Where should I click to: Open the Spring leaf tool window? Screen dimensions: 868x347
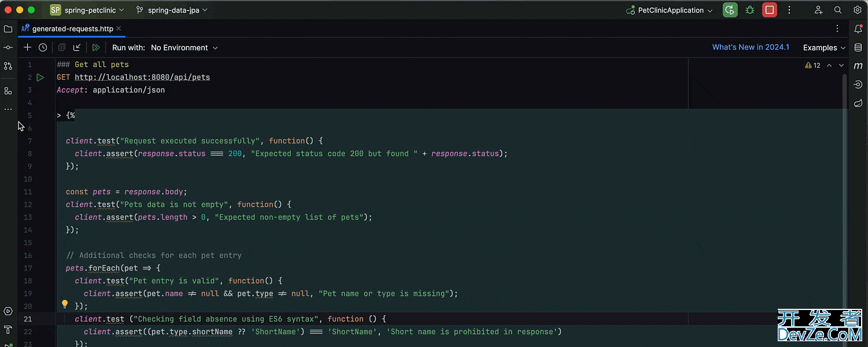point(858,103)
